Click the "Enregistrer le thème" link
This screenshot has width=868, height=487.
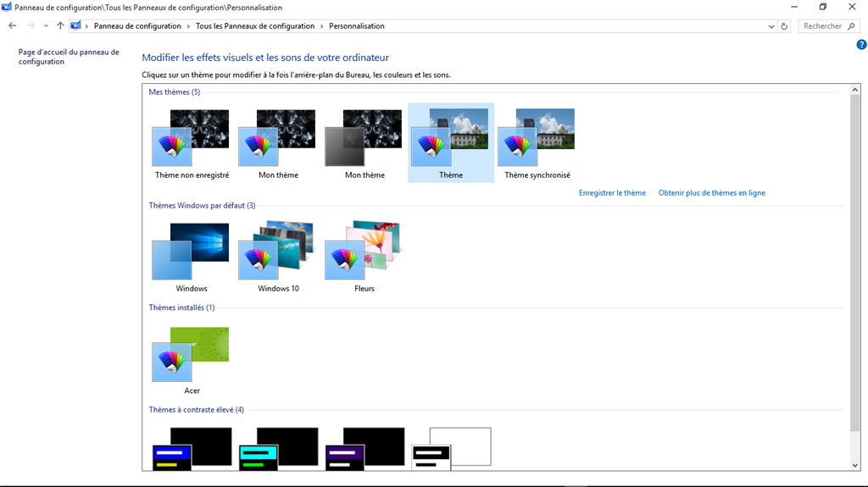[612, 193]
